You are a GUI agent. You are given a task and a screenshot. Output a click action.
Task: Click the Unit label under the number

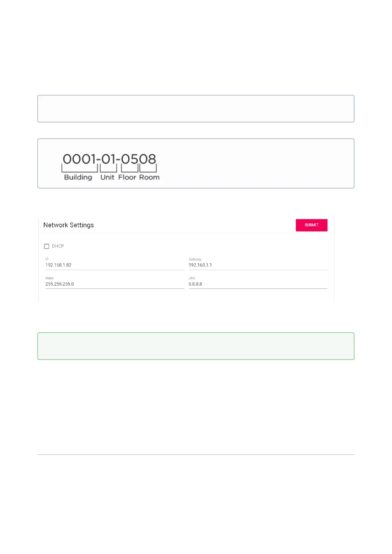107,177
